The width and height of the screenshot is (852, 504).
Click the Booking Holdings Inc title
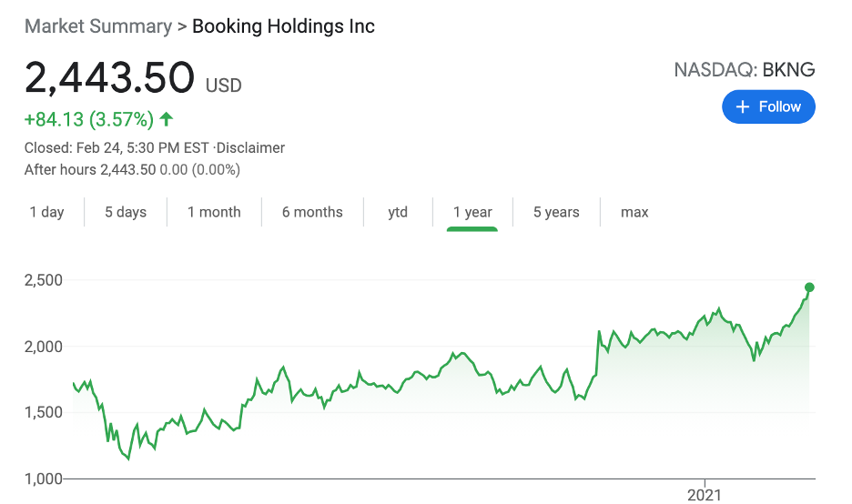(284, 26)
